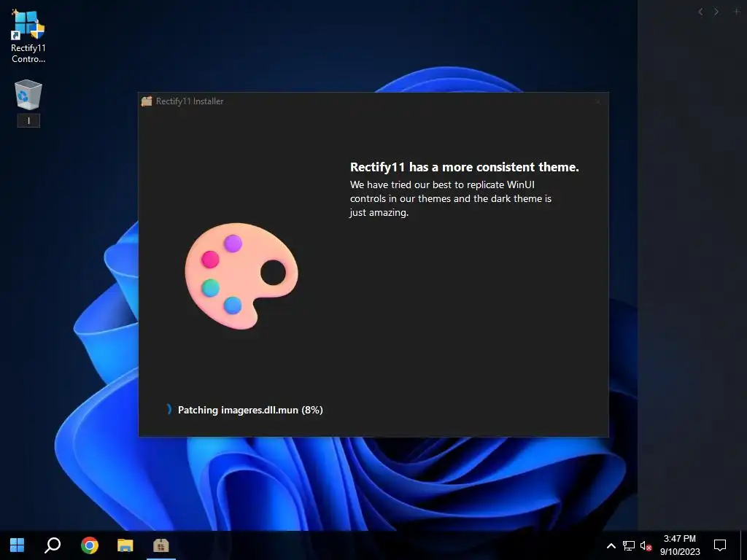
Task: Select the Recycle Bin desktop icon
Action: (28, 95)
